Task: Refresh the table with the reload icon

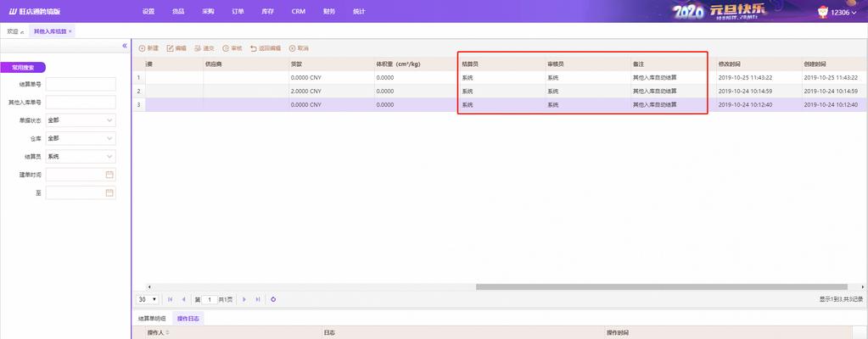Action: coord(273,299)
